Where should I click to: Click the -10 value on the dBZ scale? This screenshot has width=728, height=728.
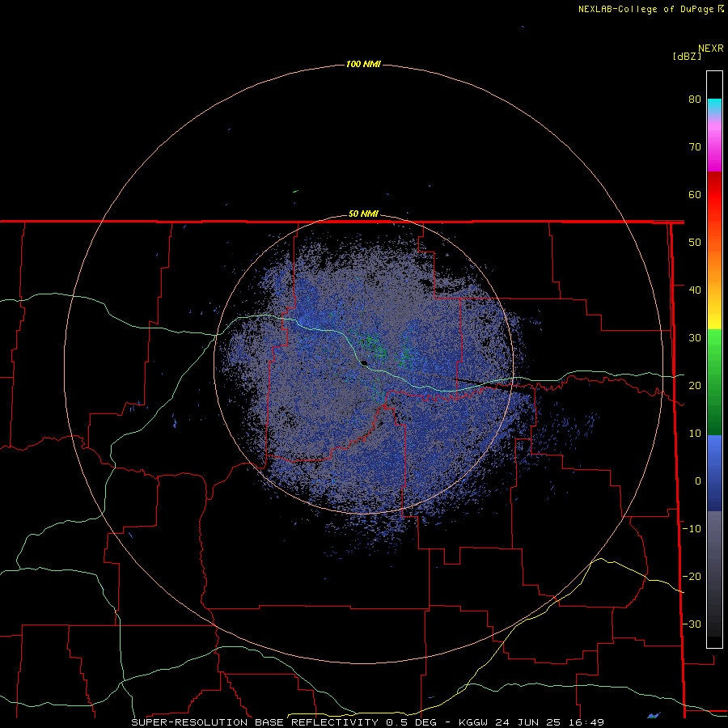tap(692, 529)
